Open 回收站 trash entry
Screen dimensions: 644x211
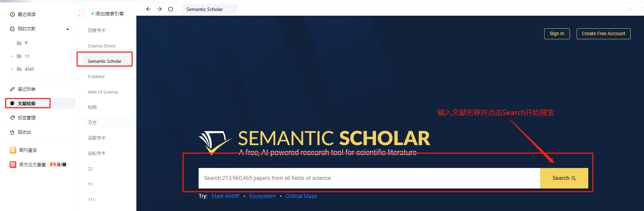[x=21, y=132]
